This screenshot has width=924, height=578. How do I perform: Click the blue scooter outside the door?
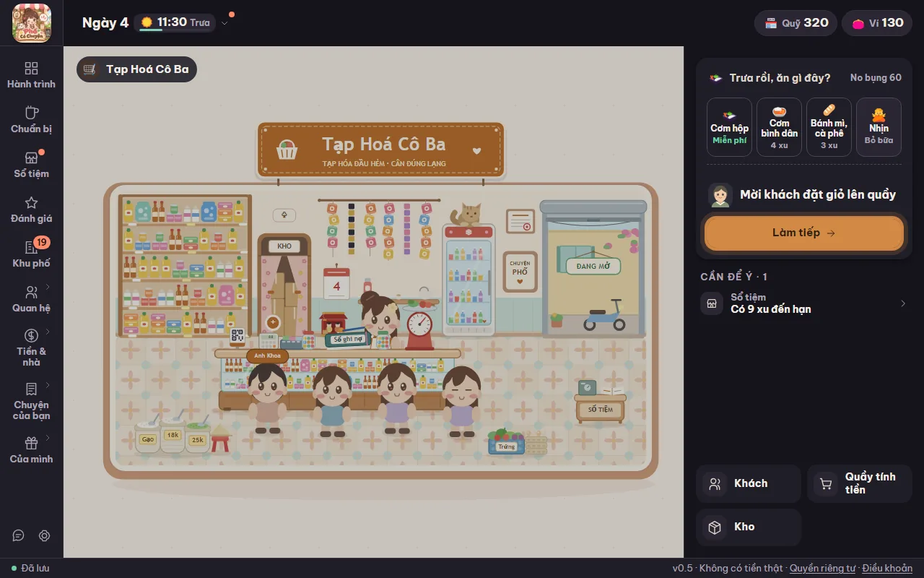click(603, 315)
